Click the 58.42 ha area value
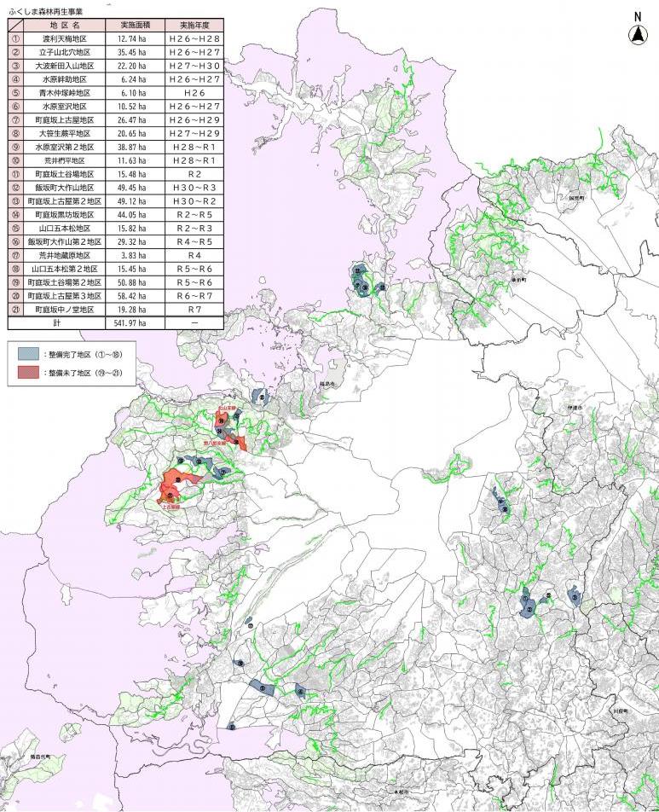This screenshot has height=812, width=659. coord(132,296)
